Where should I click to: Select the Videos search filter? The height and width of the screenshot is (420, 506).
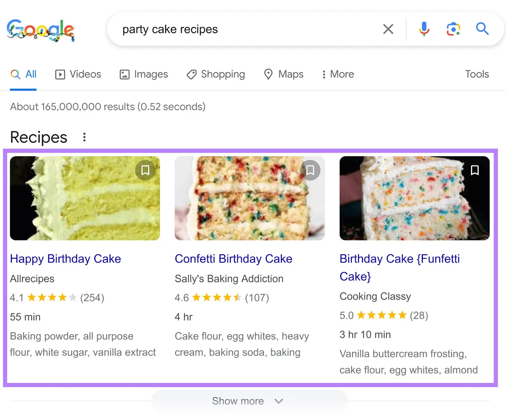(x=77, y=74)
